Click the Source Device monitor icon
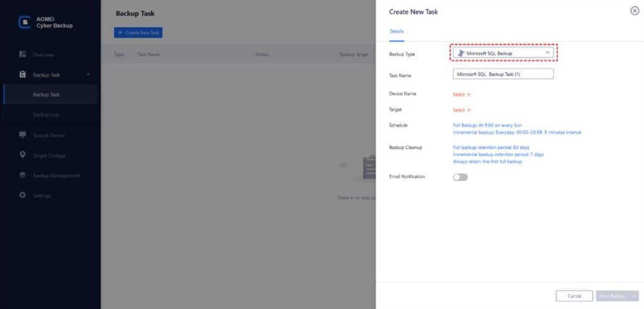Viewport: 644px width, 309px height. (x=23, y=135)
